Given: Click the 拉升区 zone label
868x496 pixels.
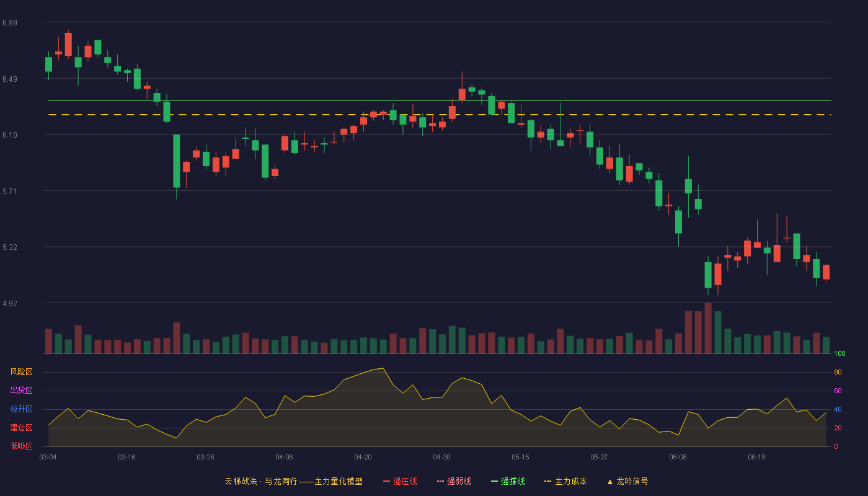Looking at the screenshot, I should coord(22,409).
